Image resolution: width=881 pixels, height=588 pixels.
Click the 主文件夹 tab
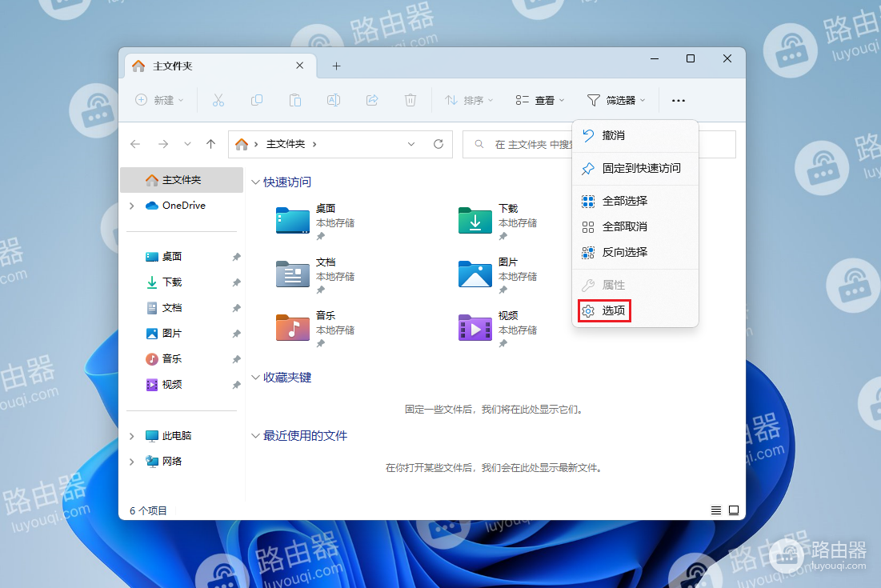[220, 66]
